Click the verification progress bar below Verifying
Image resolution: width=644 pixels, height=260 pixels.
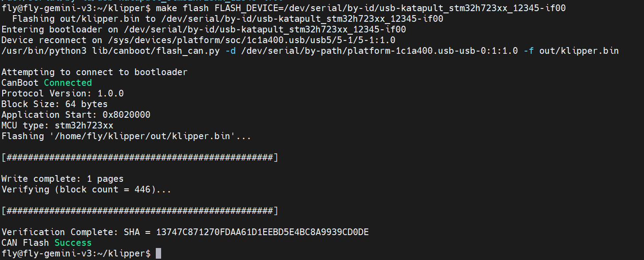pyautogui.click(x=140, y=211)
